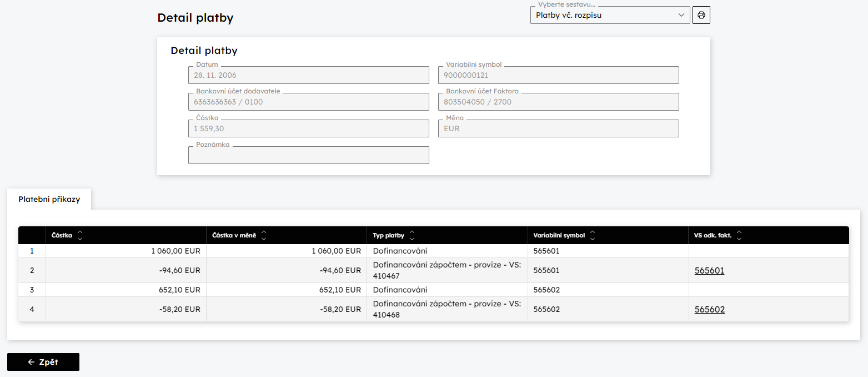Click row number 2 cell

coord(32,270)
